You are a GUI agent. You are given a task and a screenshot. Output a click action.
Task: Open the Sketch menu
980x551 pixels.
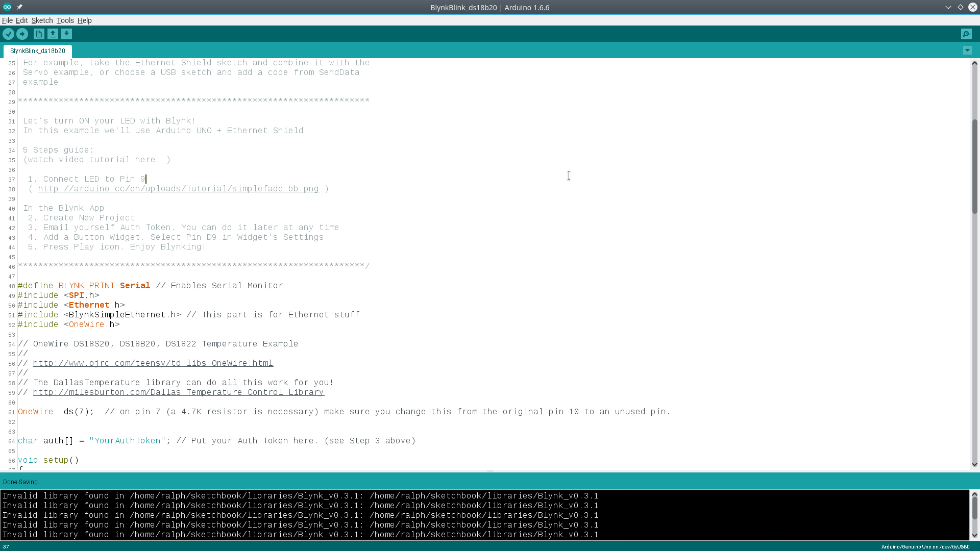pos(42,20)
